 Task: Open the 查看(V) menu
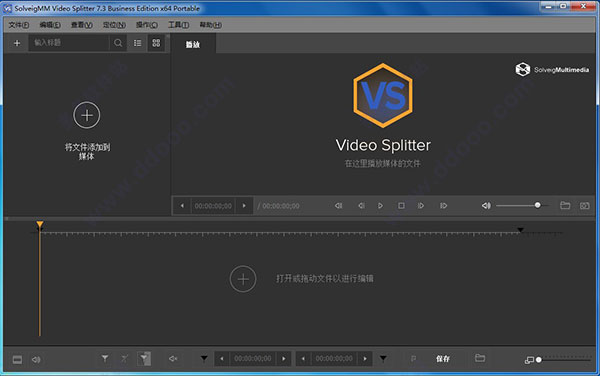[82, 25]
